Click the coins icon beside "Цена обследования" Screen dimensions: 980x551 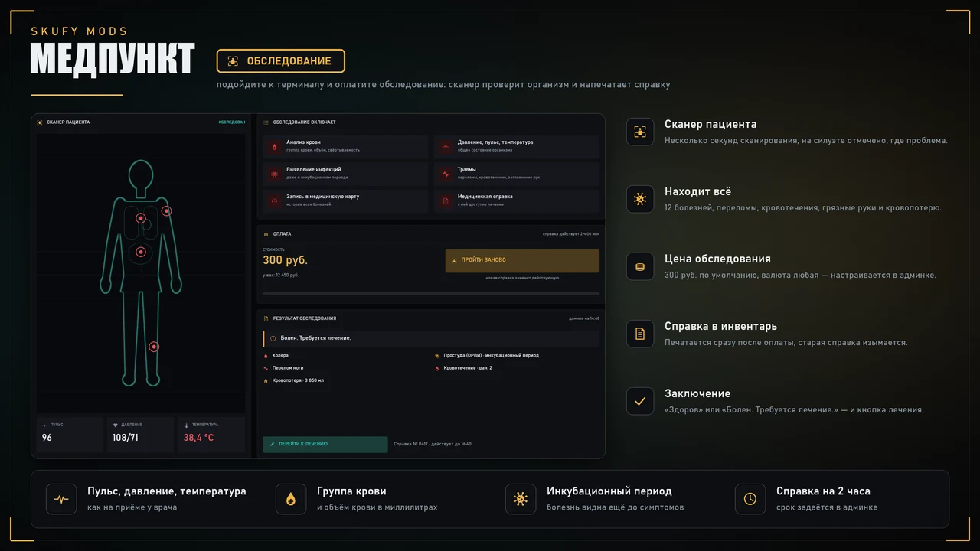click(x=640, y=266)
